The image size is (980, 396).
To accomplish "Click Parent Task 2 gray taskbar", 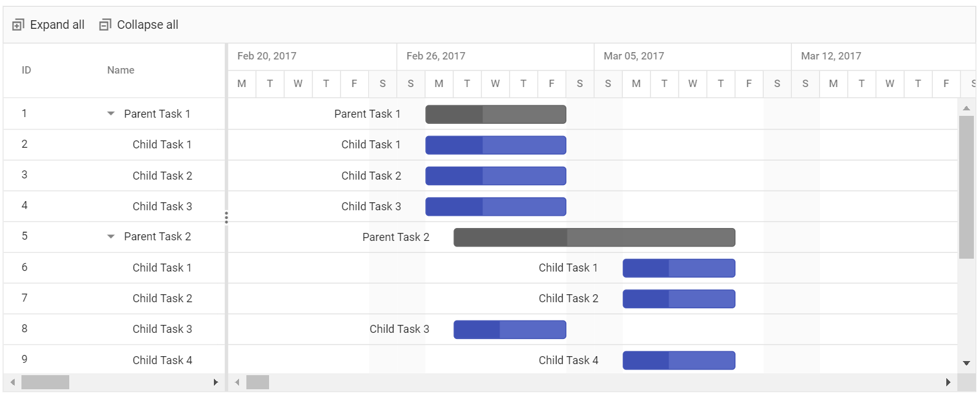I will coord(594,237).
